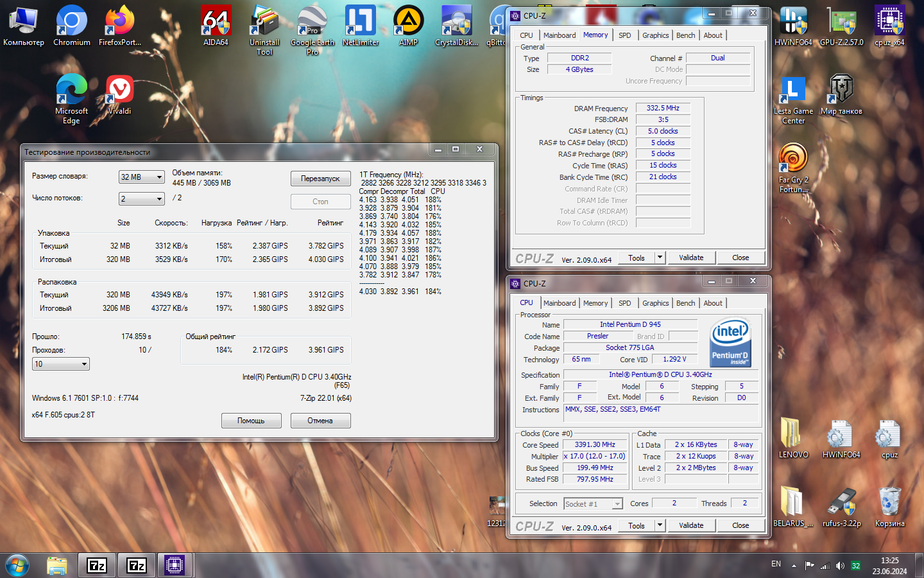924x578 pixels.
Task: Click the Отмена cancel button
Action: click(x=320, y=421)
